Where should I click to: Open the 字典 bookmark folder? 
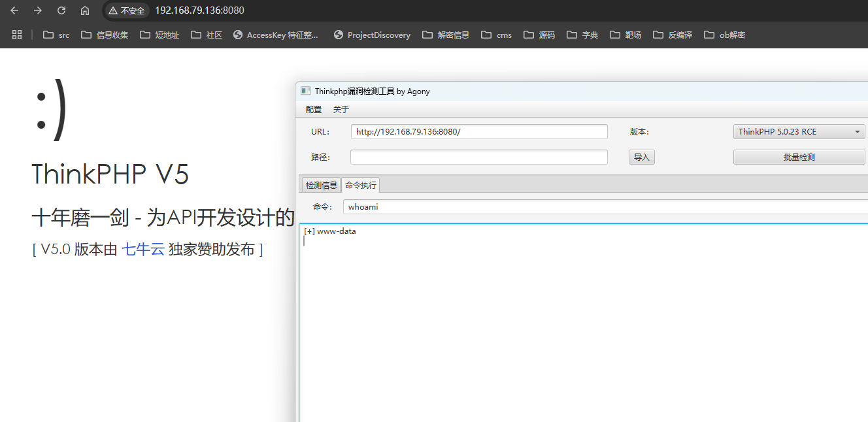coord(582,35)
